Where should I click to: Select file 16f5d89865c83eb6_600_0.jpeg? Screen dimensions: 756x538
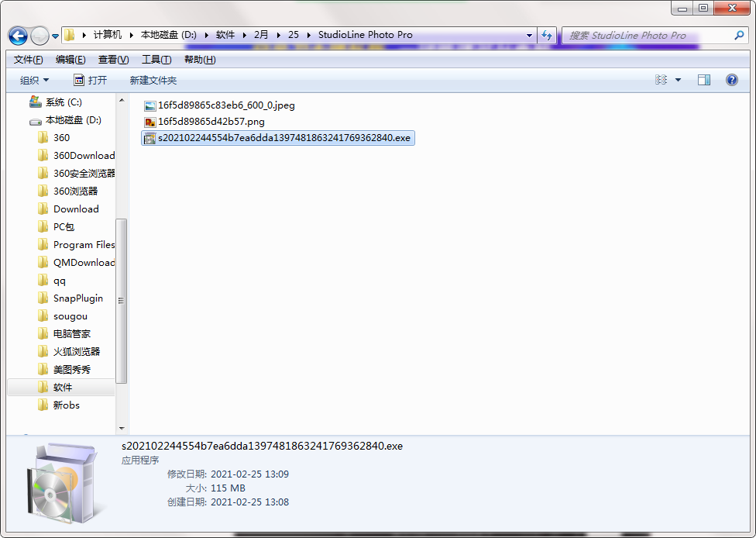pos(220,105)
